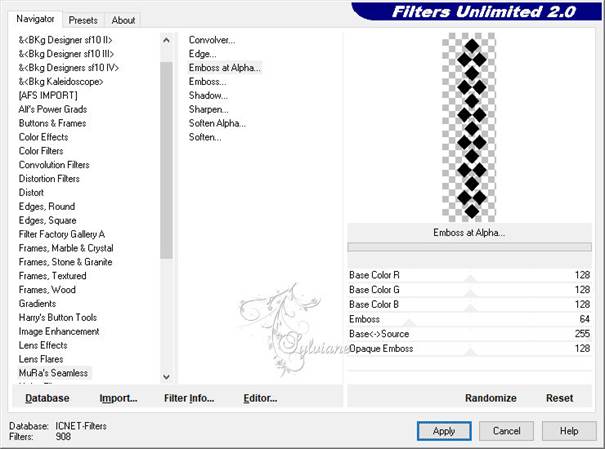Pick Alf's Power Grads category

pos(53,109)
